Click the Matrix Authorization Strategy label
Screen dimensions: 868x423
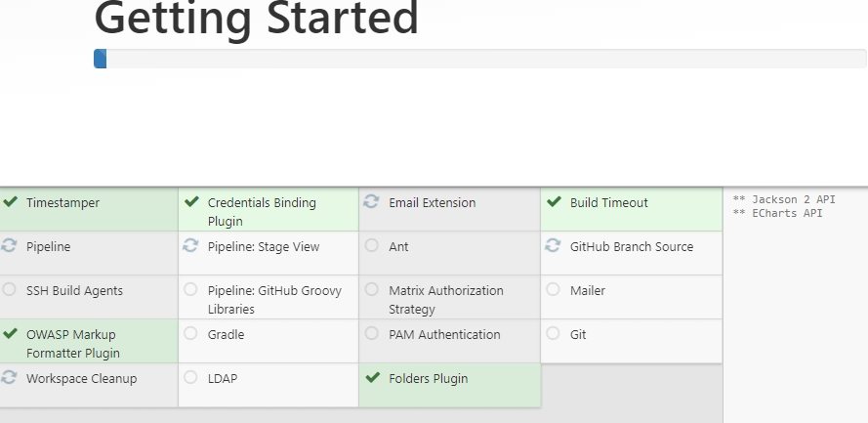coord(446,300)
